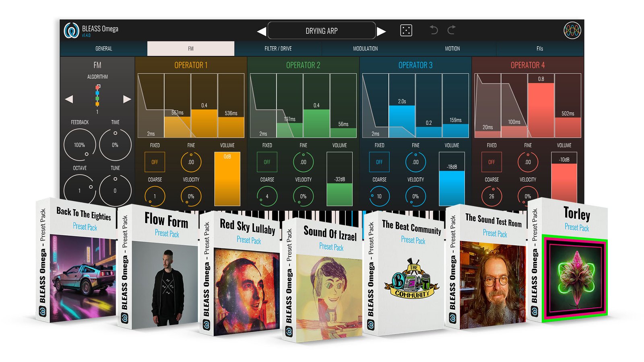Select next FM algorithm arrow
Image resolution: width=644 pixels, height=362 pixels.
click(x=127, y=99)
